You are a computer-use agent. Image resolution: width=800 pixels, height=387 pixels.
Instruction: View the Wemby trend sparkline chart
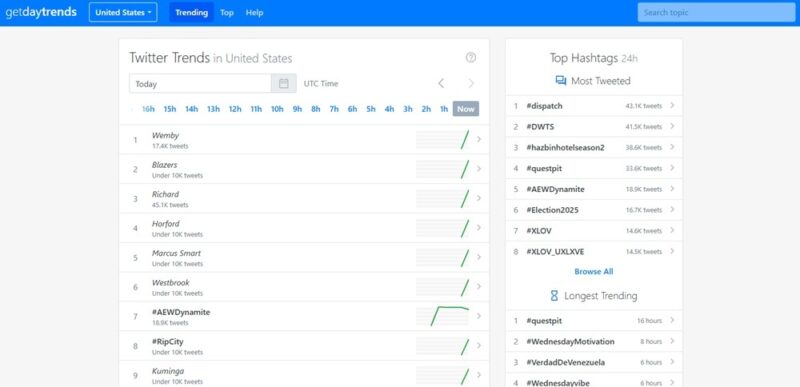[442, 139]
